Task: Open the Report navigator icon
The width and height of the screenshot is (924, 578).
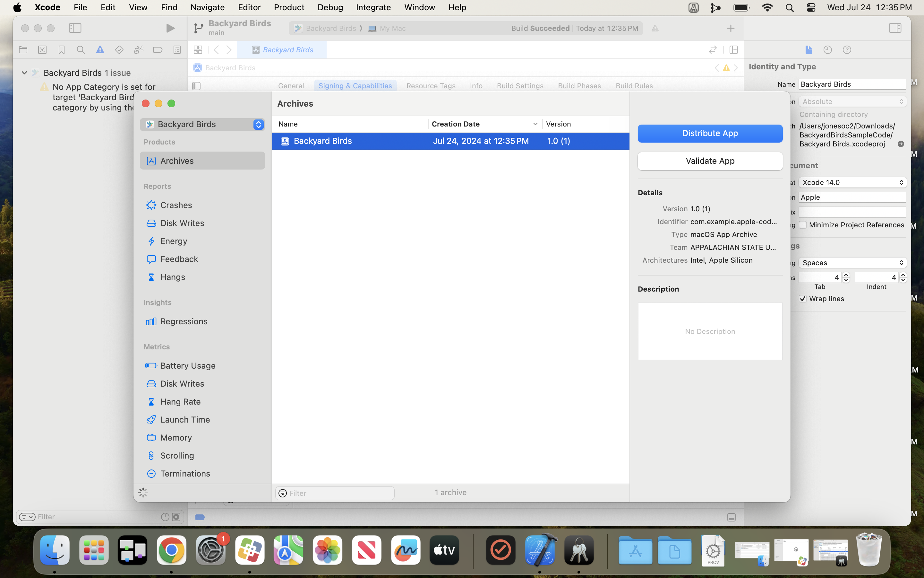Action: coord(177,50)
